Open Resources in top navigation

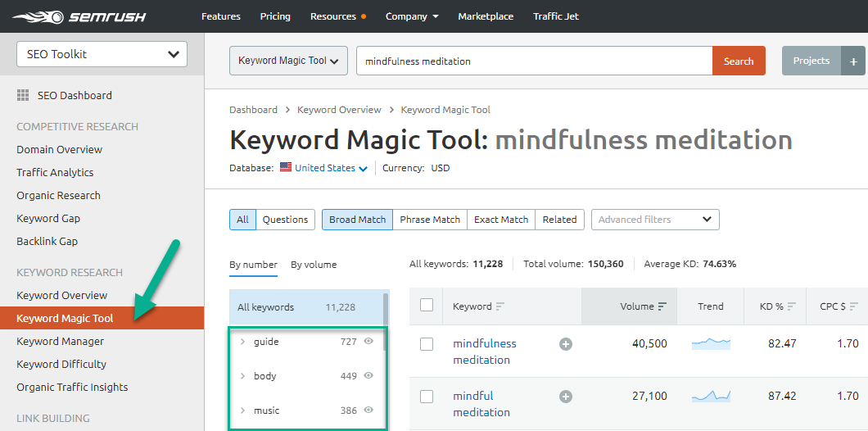tap(333, 16)
